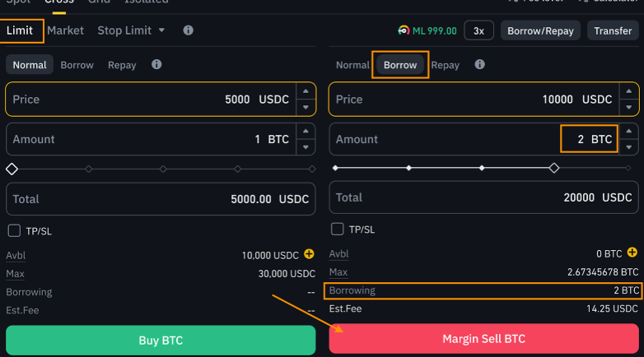Click the sell slider's 75% diamond handle
Image resolution: width=644 pixels, height=357 pixels.
(554, 168)
